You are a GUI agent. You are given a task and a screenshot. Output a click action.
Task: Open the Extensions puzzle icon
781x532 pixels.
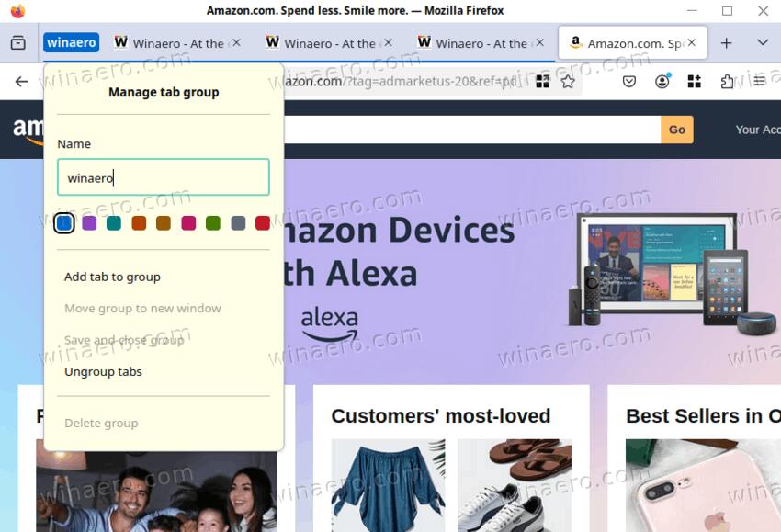[x=727, y=81]
